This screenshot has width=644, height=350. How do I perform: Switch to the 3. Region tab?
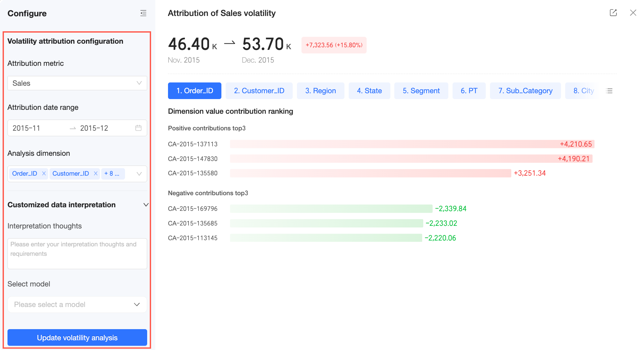(320, 91)
